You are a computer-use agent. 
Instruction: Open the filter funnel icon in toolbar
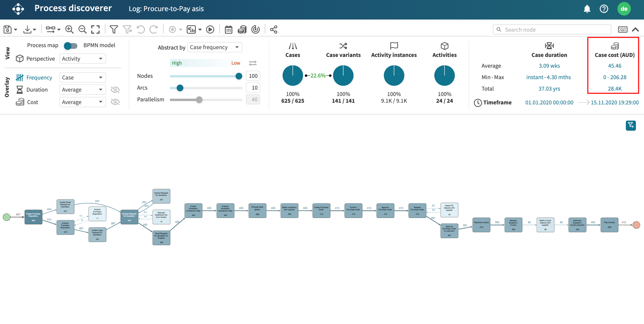pos(114,30)
